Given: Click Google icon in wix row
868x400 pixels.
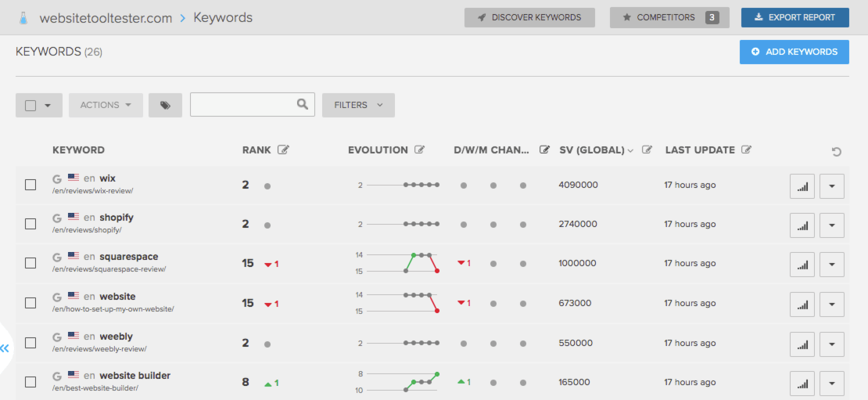Looking at the screenshot, I should [56, 178].
